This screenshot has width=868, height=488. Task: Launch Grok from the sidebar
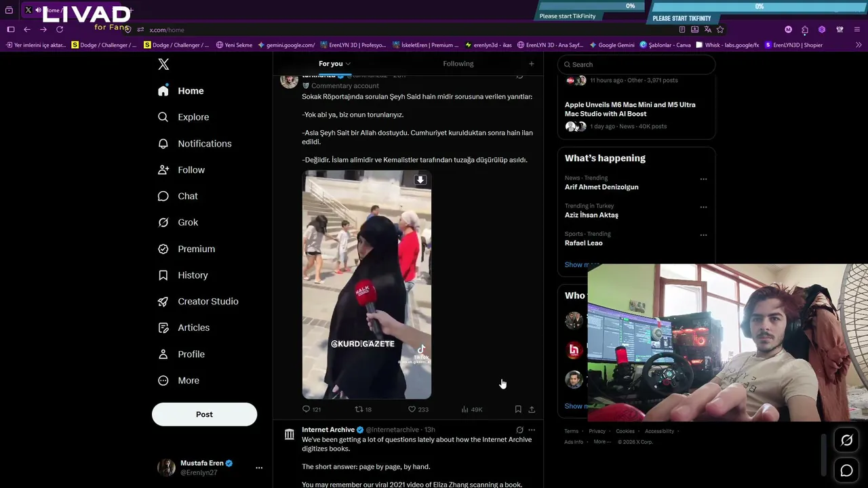click(x=178, y=222)
